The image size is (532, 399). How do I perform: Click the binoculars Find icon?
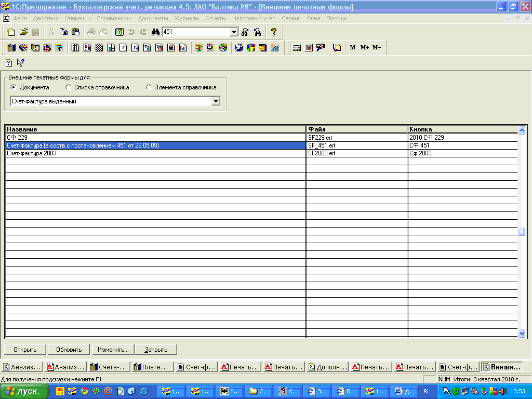pos(155,32)
